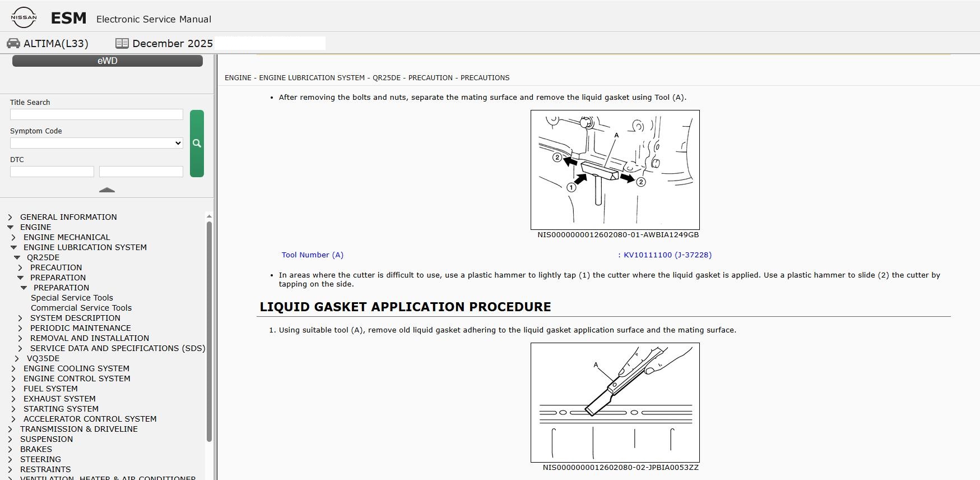Collapse the ENGINE LUBRICATION SYSTEM arrow
This screenshot has height=480, width=980.
[x=13, y=247]
